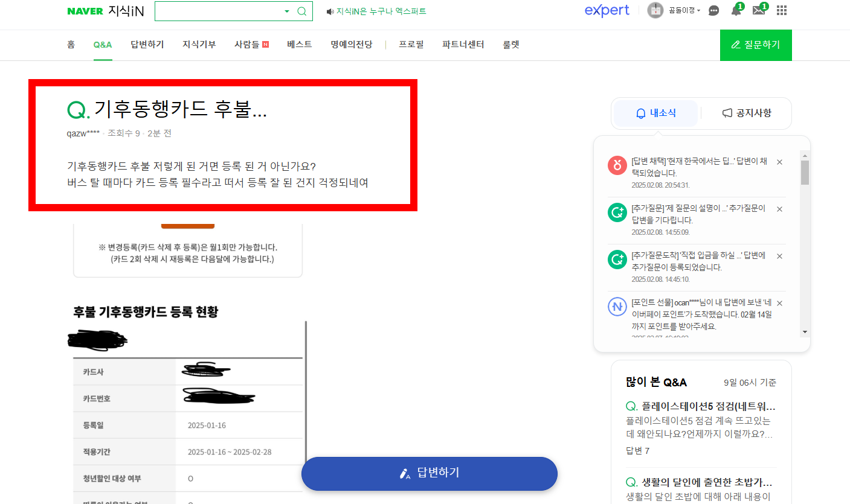
Task: Click the speaker announcement icon
Action: 330,11
